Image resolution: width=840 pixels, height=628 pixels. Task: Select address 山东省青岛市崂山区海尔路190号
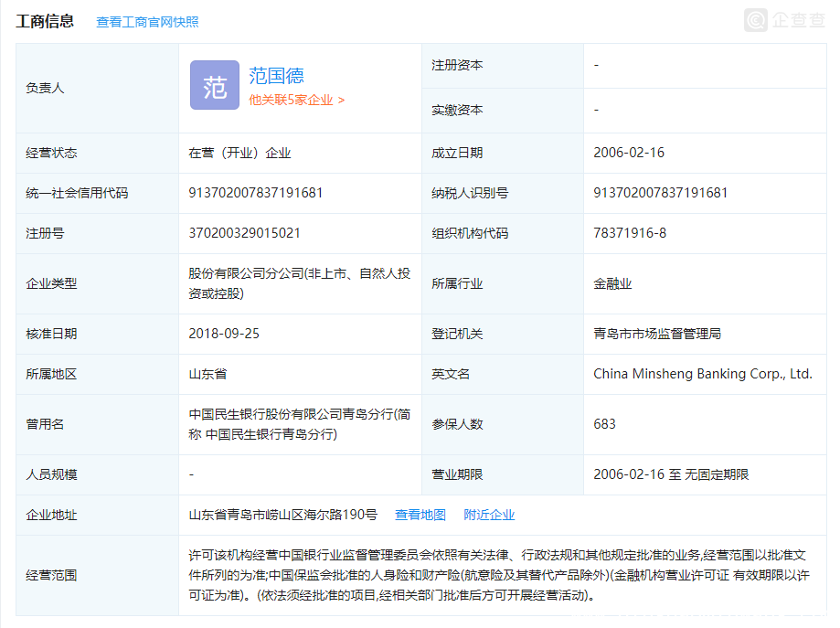click(282, 515)
